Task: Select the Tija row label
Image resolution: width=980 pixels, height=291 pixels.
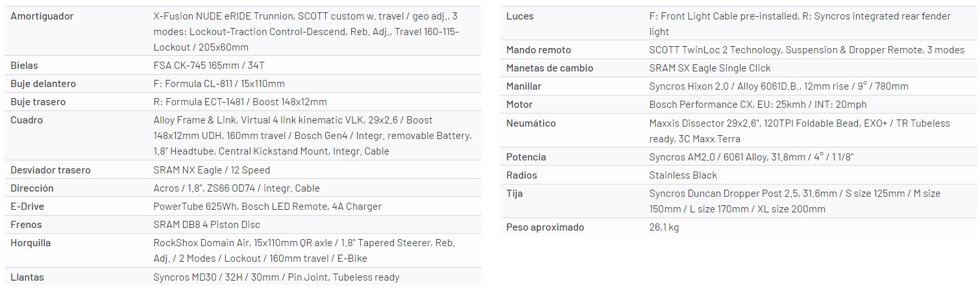Action: (515, 194)
